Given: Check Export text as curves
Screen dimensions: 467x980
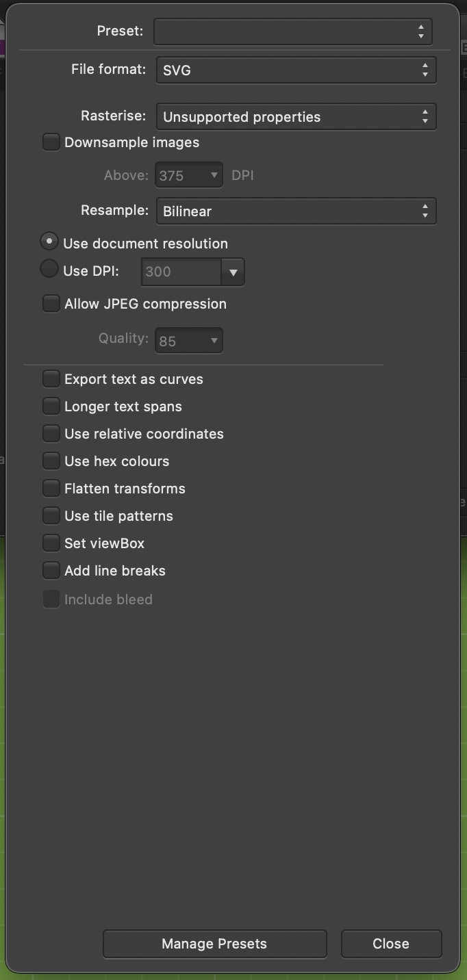Looking at the screenshot, I should click(x=51, y=378).
